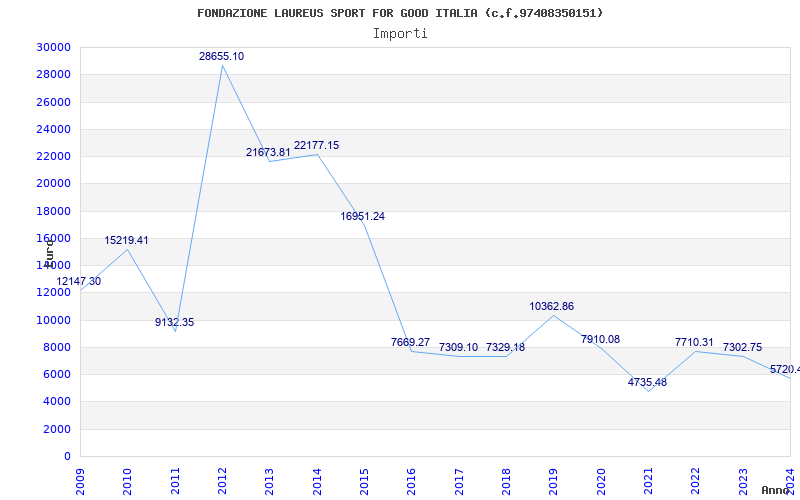This screenshot has height=500, width=800.
Task: Click the chart title FONDAZIONE LAUREUS SPORT FOR GOOD ITALIA
Action: pyautogui.click(x=400, y=13)
